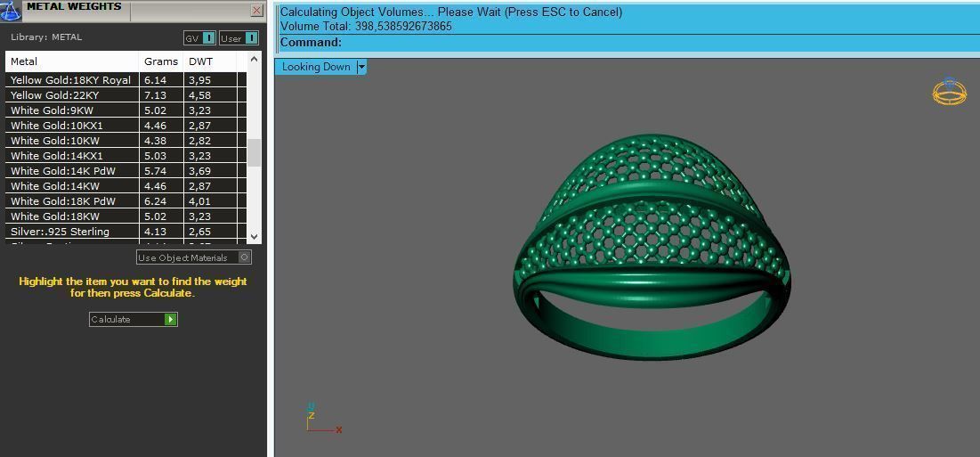Click the Calculate button

134,320
